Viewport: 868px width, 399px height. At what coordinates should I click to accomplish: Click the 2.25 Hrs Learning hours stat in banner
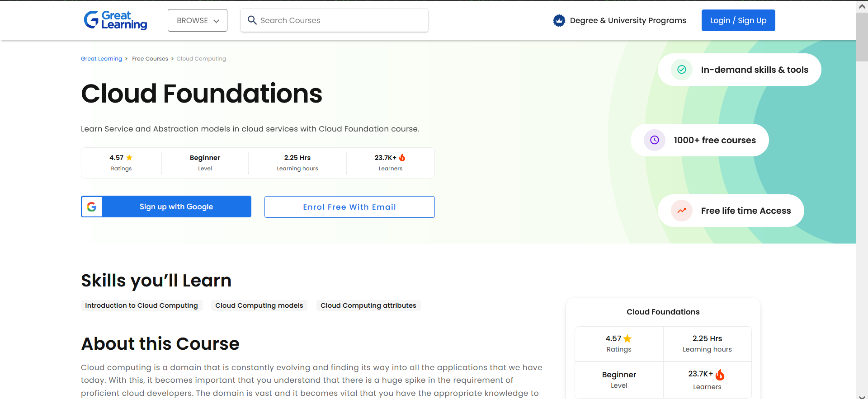tap(297, 163)
